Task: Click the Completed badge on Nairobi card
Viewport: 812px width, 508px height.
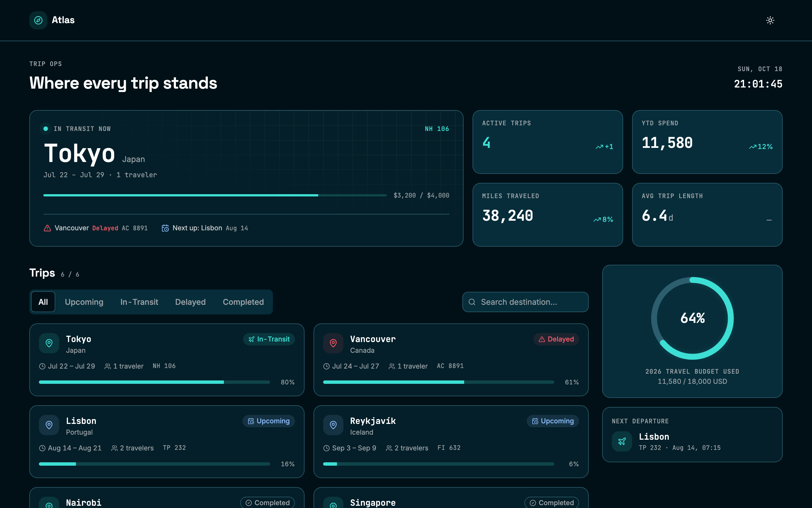Action: (x=267, y=503)
